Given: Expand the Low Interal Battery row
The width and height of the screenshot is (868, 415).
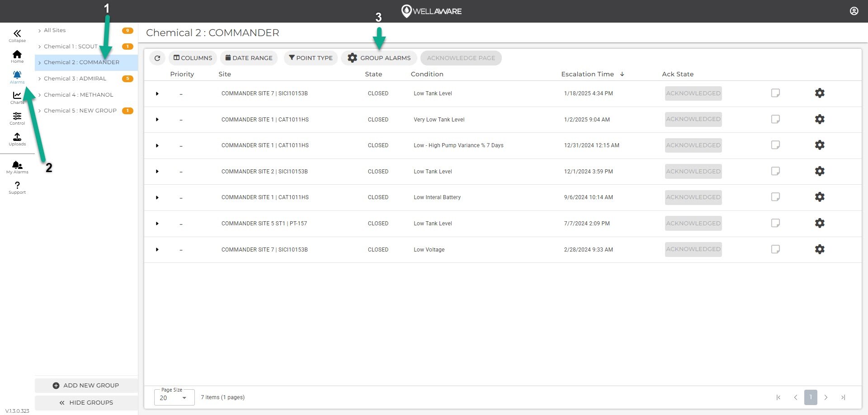Looking at the screenshot, I should (x=157, y=197).
